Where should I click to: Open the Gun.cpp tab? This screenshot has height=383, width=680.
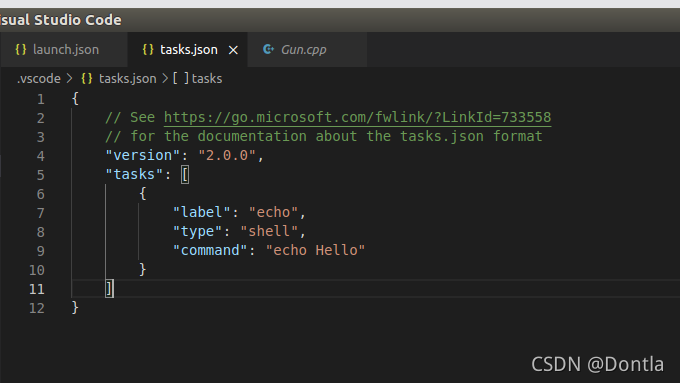coord(307,49)
